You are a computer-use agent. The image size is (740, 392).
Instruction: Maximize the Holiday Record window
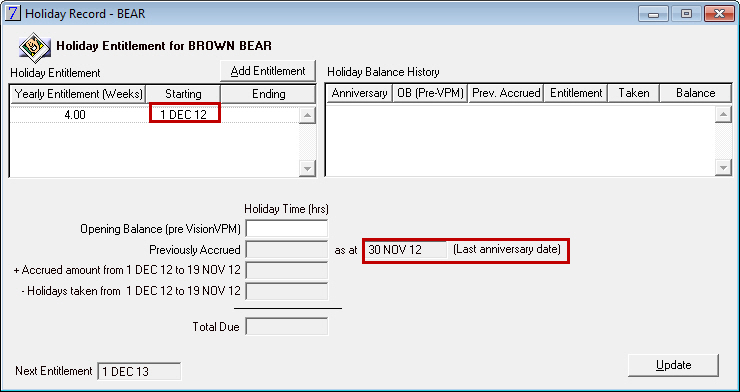pos(686,14)
